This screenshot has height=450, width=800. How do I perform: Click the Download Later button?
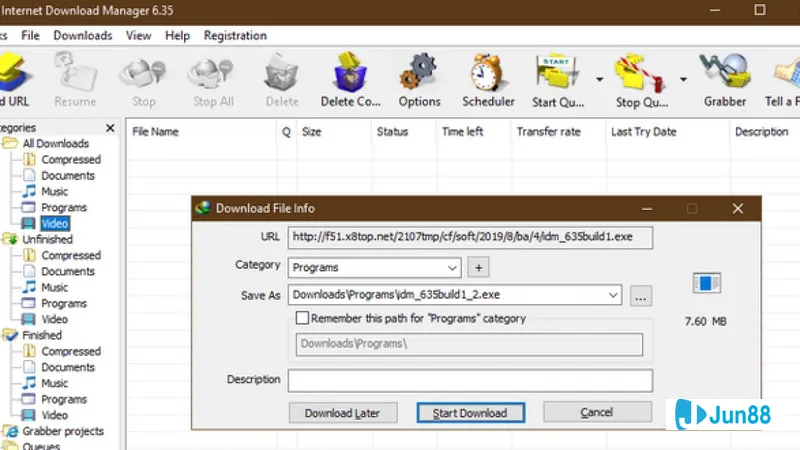pyautogui.click(x=342, y=412)
